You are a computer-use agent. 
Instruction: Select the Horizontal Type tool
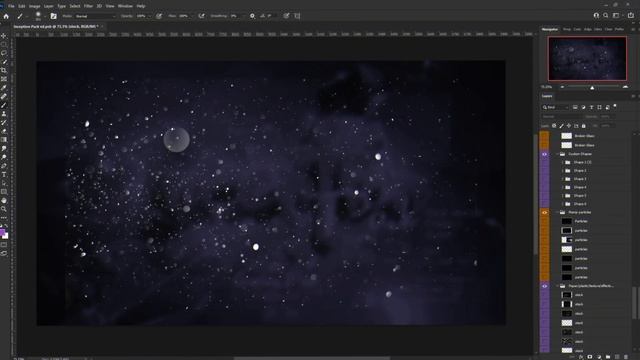coord(4,174)
